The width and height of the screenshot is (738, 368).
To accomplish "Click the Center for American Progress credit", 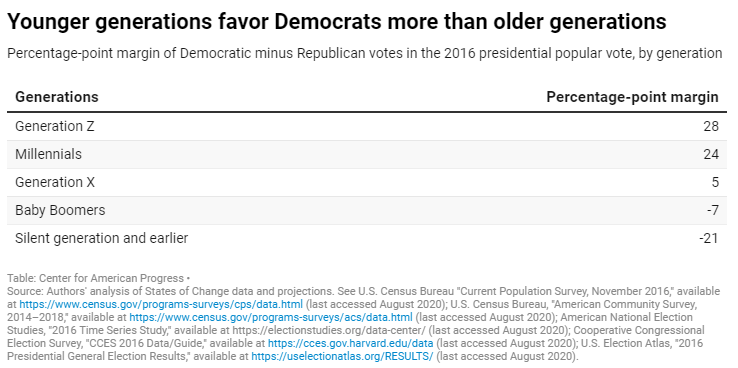I will pos(96,278).
